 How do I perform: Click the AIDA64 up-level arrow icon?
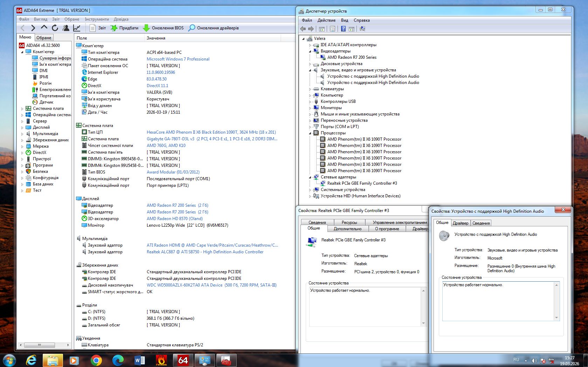[x=44, y=27]
